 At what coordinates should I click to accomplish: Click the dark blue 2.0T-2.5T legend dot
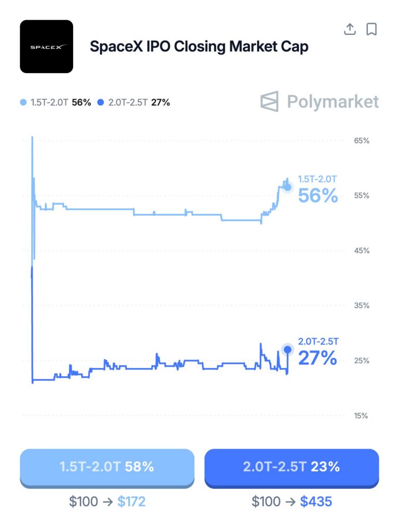[101, 103]
